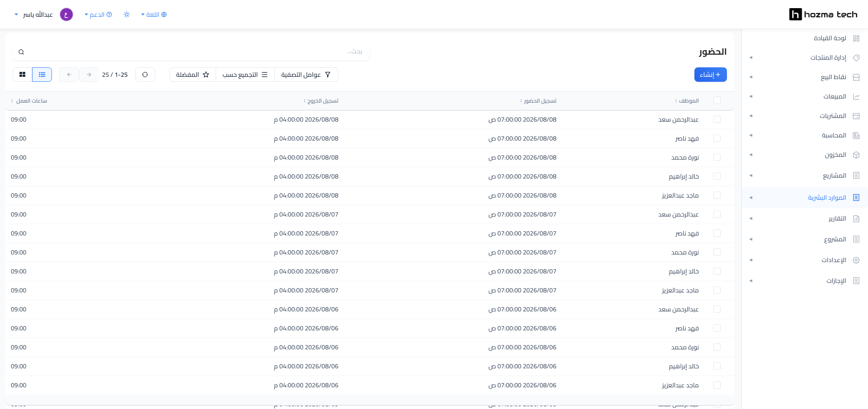Switch to list view

tap(42, 75)
